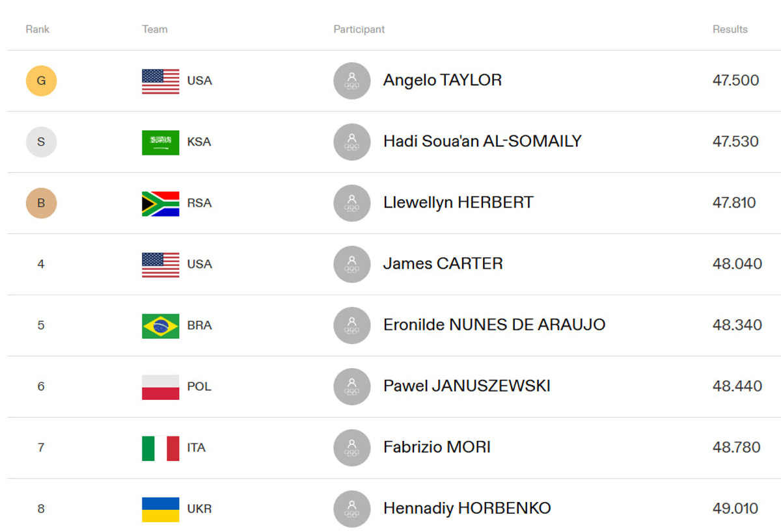Click Eronilde NUNES DE ARAUJO's name
781x532 pixels.
pos(494,325)
